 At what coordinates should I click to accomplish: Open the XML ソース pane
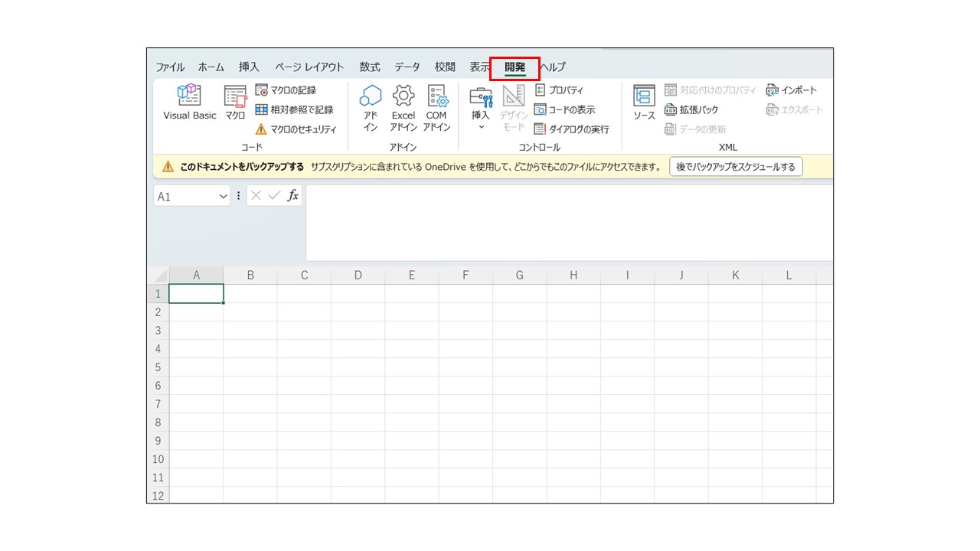(645, 103)
